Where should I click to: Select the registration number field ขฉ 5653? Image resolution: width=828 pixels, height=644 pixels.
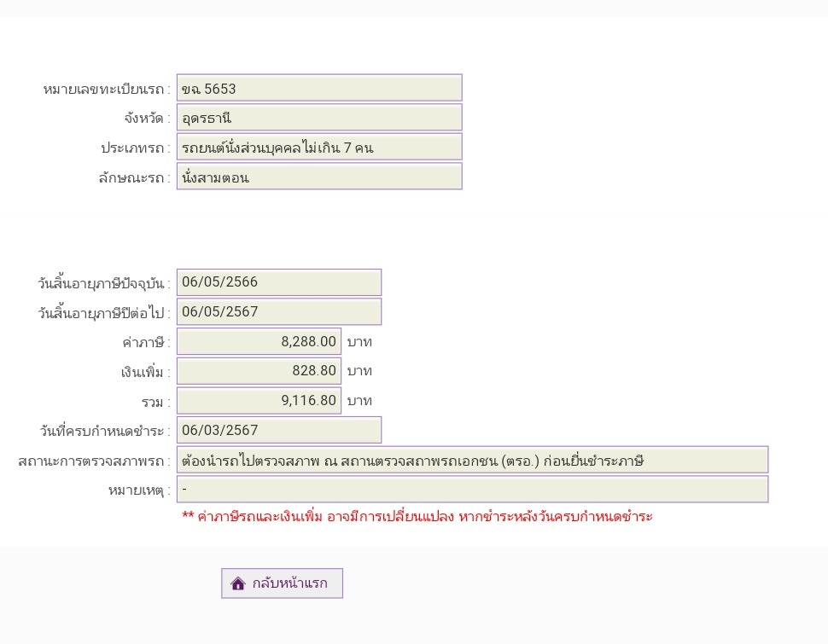point(319,88)
